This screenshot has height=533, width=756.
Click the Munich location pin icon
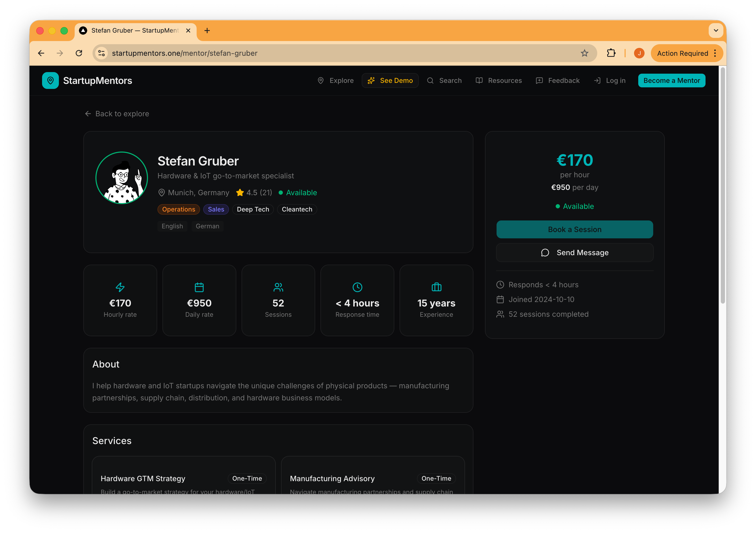pos(161,193)
